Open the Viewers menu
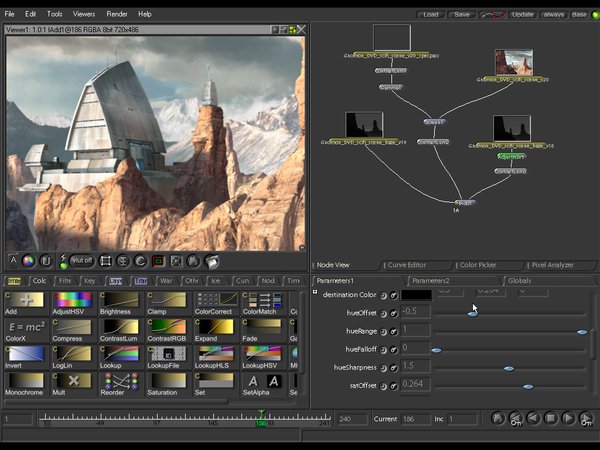 coord(85,14)
